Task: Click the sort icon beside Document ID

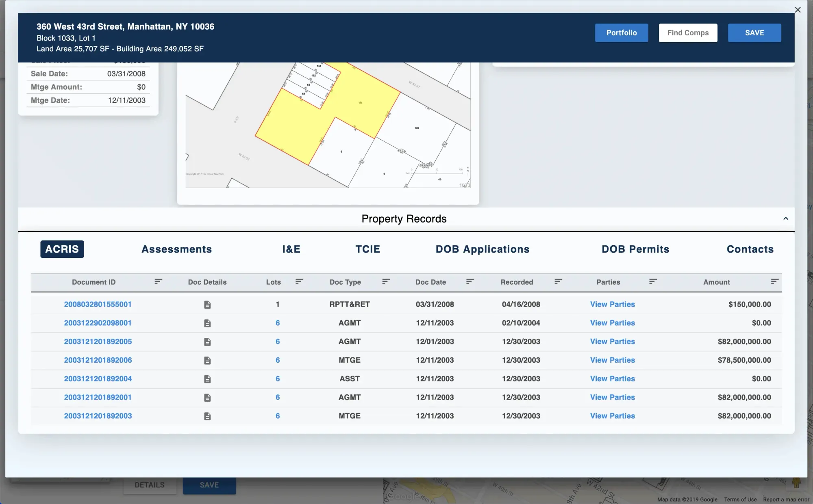Action: [158, 281]
